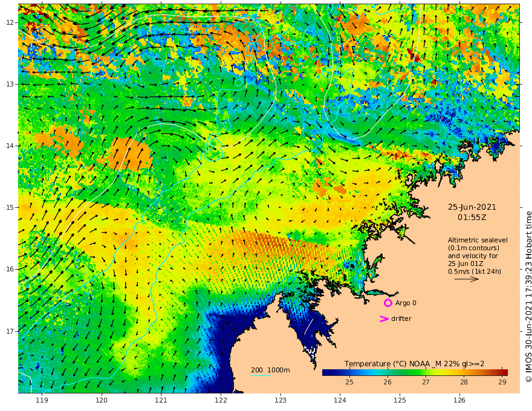Click latitude axis label -13
The width and height of the screenshot is (532, 411).
pyautogui.click(x=8, y=84)
